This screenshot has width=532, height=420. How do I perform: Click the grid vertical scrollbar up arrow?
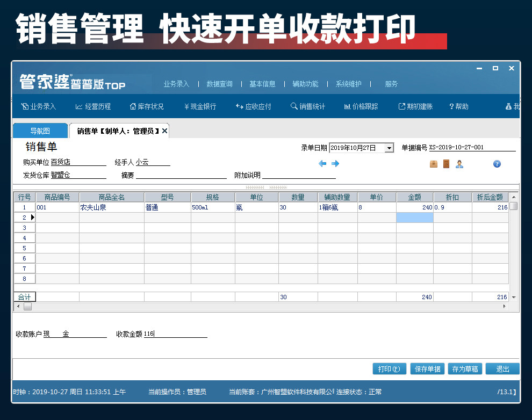tap(514, 197)
